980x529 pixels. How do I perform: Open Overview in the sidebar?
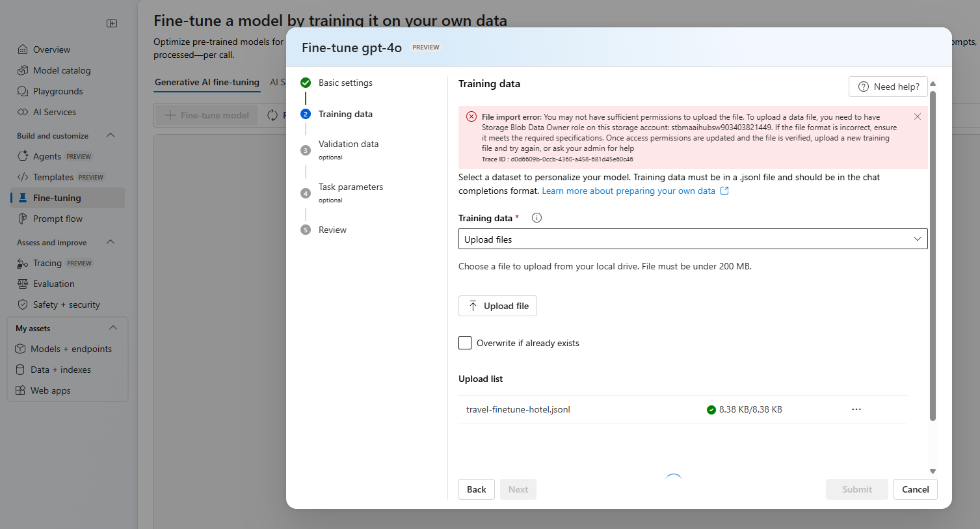coord(51,49)
